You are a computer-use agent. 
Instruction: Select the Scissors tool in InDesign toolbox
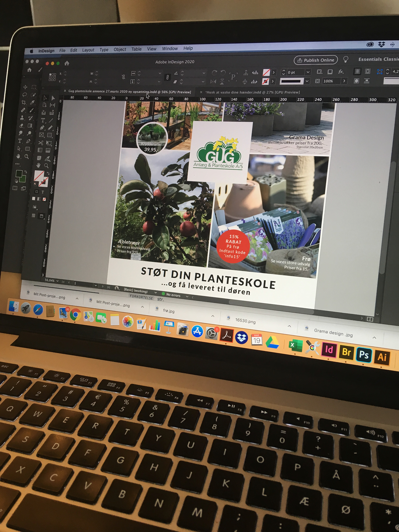point(41,143)
